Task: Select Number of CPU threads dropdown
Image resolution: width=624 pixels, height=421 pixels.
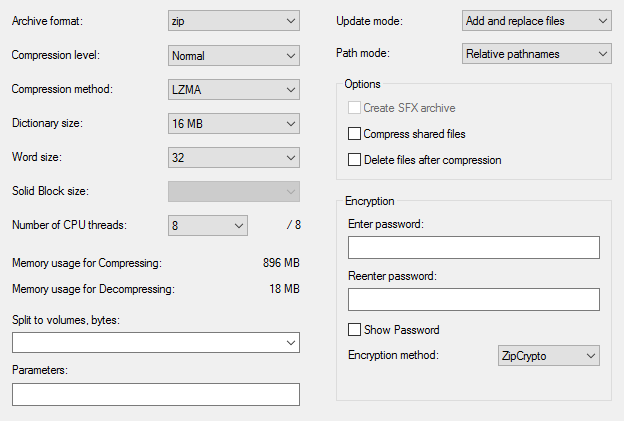Action: (208, 226)
